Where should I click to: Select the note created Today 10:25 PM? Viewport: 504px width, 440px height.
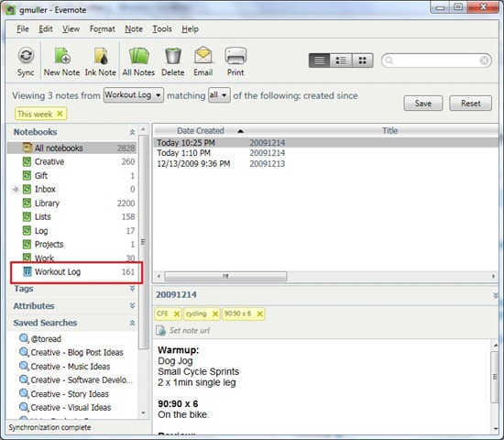click(326, 142)
